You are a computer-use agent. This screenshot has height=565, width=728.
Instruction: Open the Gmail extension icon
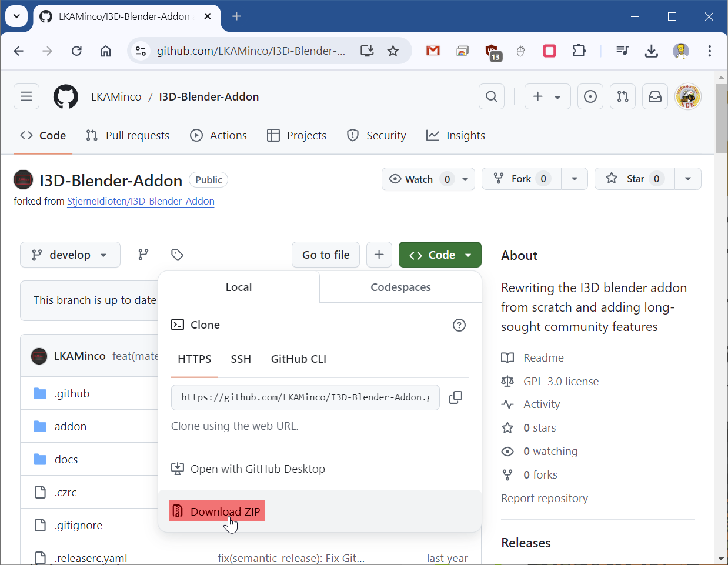pyautogui.click(x=433, y=51)
